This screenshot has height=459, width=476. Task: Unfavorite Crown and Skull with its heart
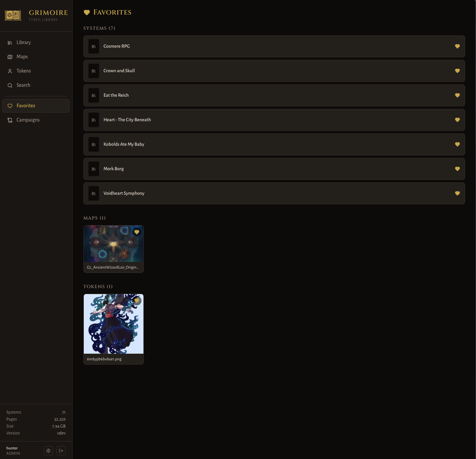pos(457,71)
